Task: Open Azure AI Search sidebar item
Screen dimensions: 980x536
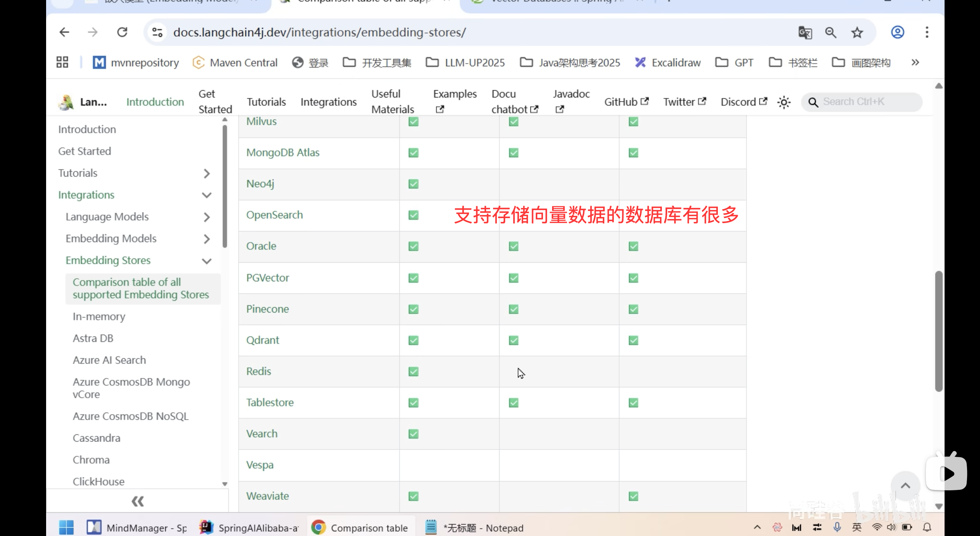Action: (x=109, y=360)
